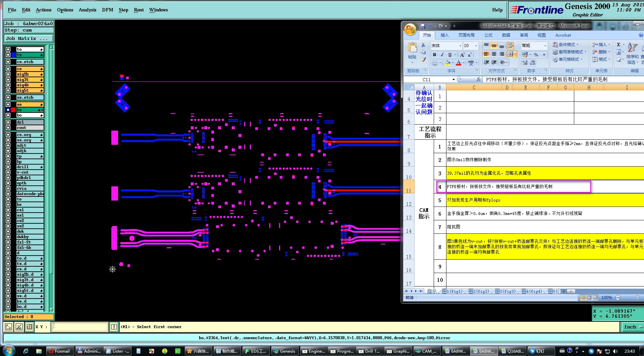Toggle bold formatting in Excel
The image size is (644, 356).
(435, 55)
